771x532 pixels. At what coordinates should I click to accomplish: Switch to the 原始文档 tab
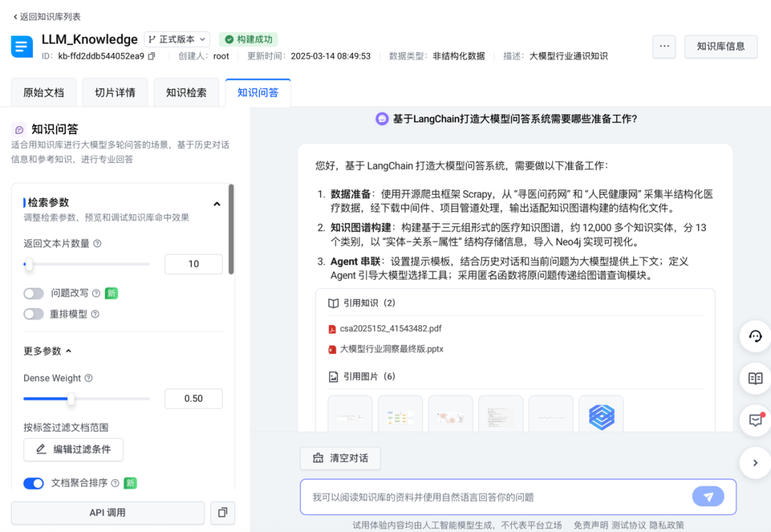pos(44,92)
